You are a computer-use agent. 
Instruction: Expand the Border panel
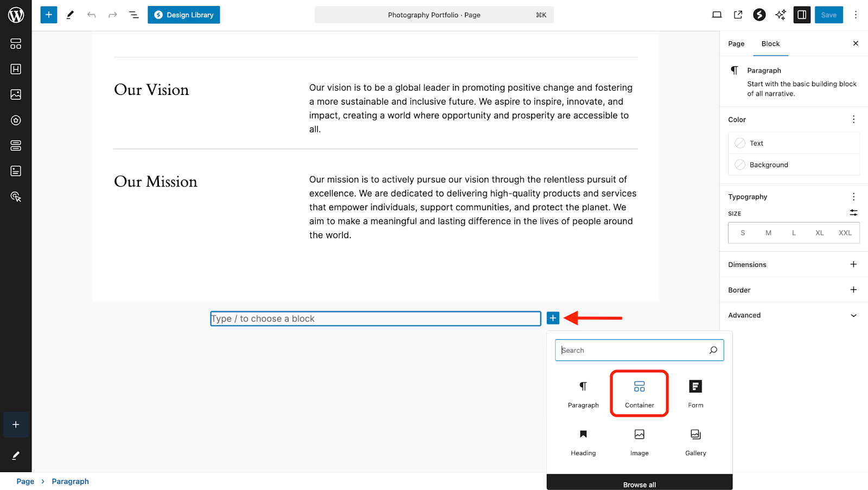(853, 290)
